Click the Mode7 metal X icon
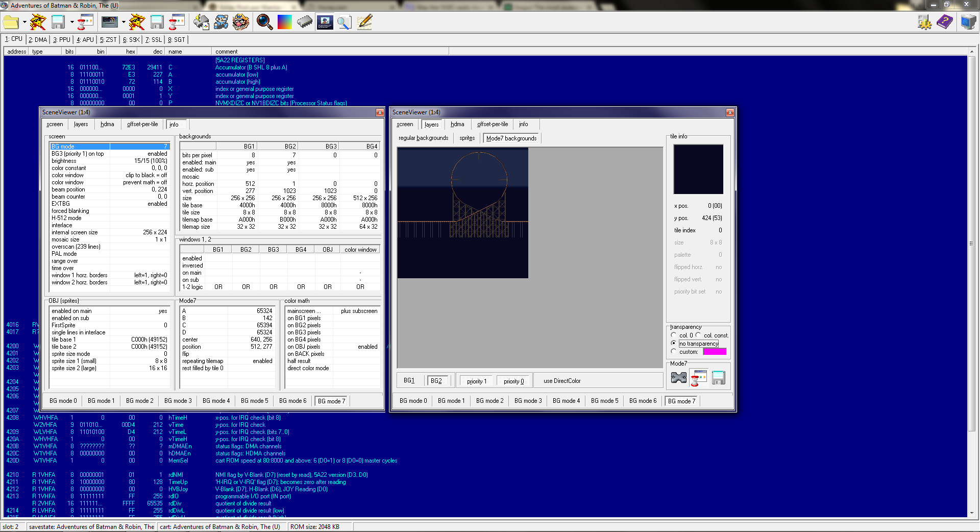 (679, 378)
